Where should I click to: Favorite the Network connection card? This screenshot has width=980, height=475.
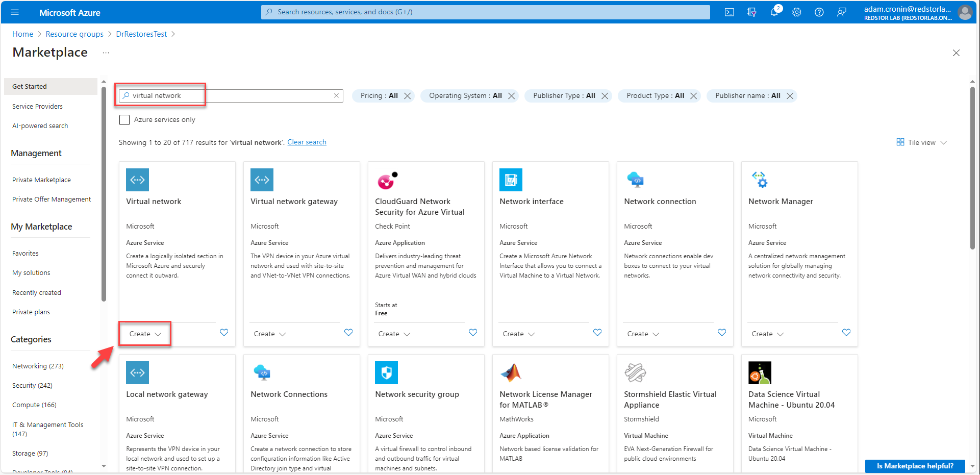point(722,333)
